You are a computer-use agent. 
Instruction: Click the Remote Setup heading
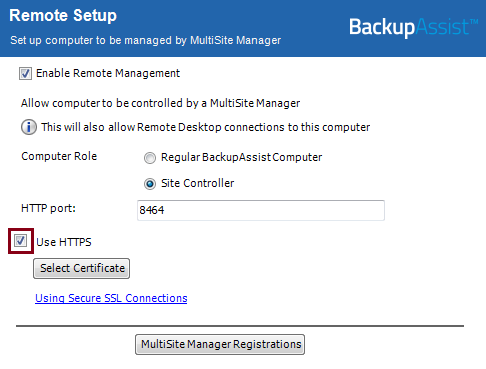click(63, 15)
